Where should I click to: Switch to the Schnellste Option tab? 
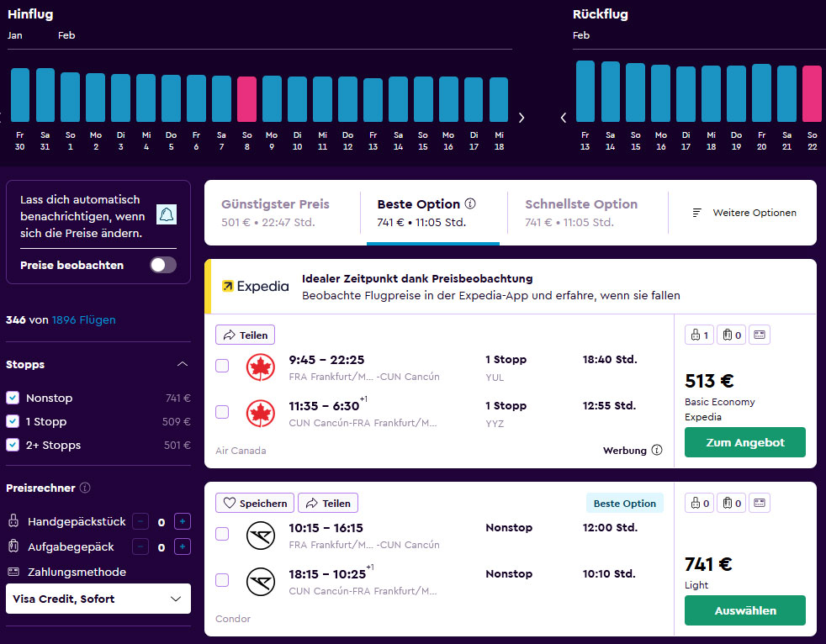581,213
